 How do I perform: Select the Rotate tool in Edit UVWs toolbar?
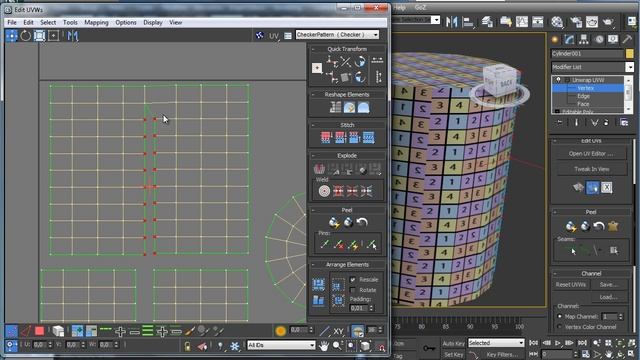[x=25, y=36]
